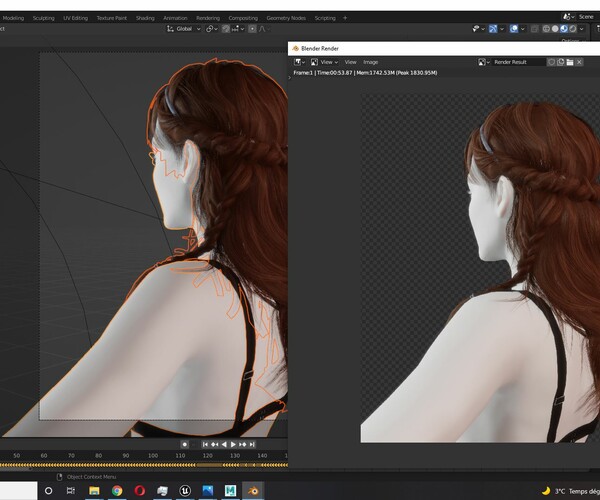Screen dimensions: 600x500
Task: Switch to the Modeling workspace tab
Action: pyautogui.click(x=13, y=18)
